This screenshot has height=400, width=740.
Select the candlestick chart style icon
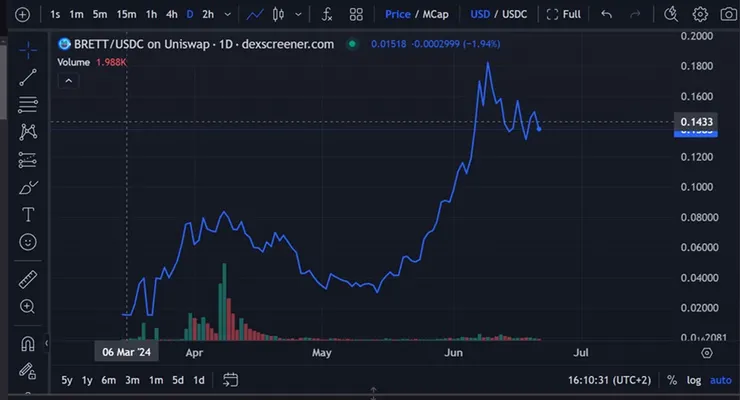point(278,15)
